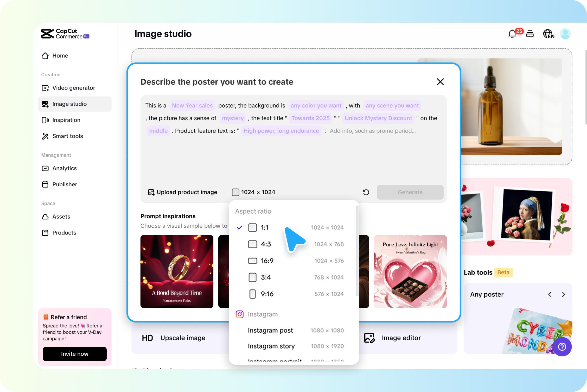Go to Home in the sidebar
587x392 pixels.
pos(60,55)
